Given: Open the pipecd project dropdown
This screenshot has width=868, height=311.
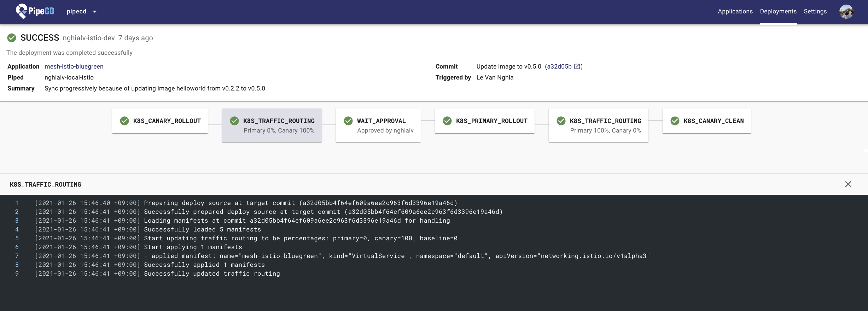Looking at the screenshot, I should tap(81, 11).
